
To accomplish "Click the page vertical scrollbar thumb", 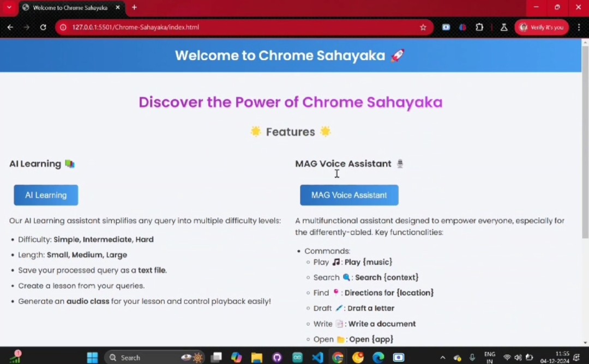I will tap(585, 142).
